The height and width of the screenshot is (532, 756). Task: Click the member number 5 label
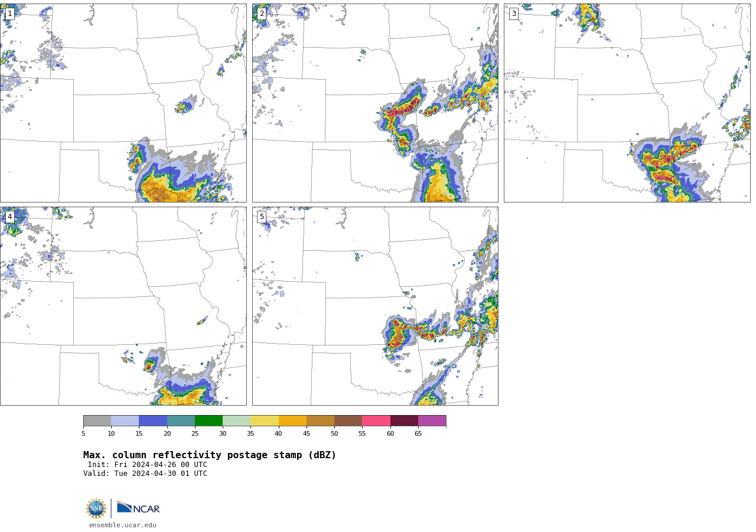[262, 217]
